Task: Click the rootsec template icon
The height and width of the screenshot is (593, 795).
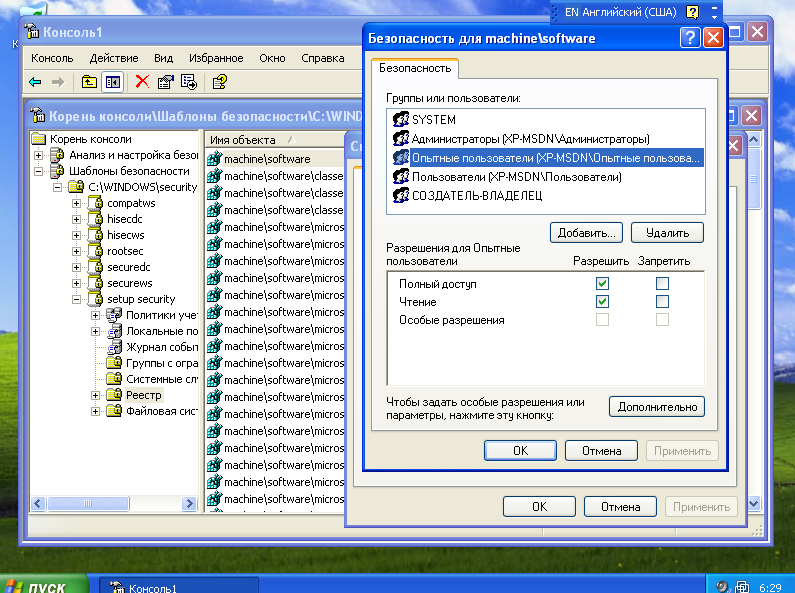Action: (95, 251)
